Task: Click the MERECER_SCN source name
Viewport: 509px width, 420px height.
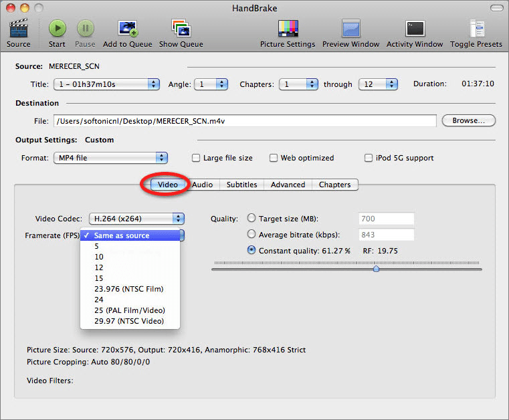Action: tap(74, 66)
